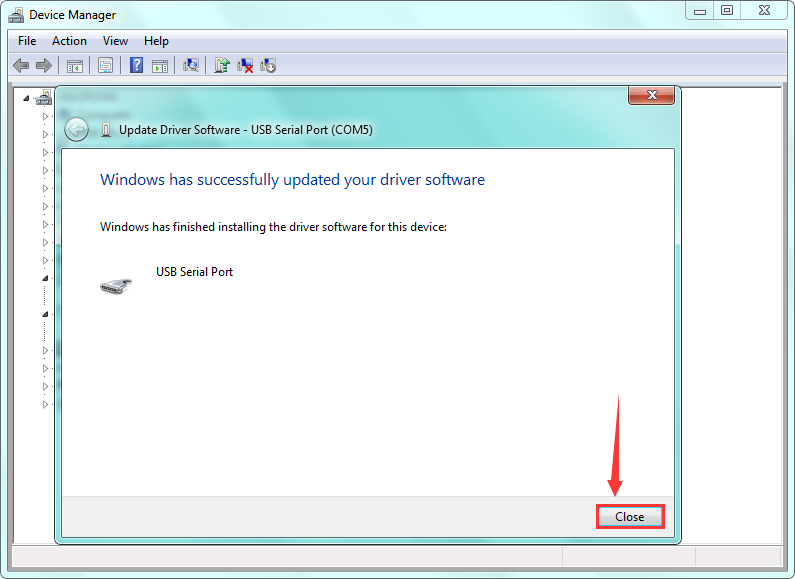Click the device icon beside Update Driver Software title

(x=105, y=130)
